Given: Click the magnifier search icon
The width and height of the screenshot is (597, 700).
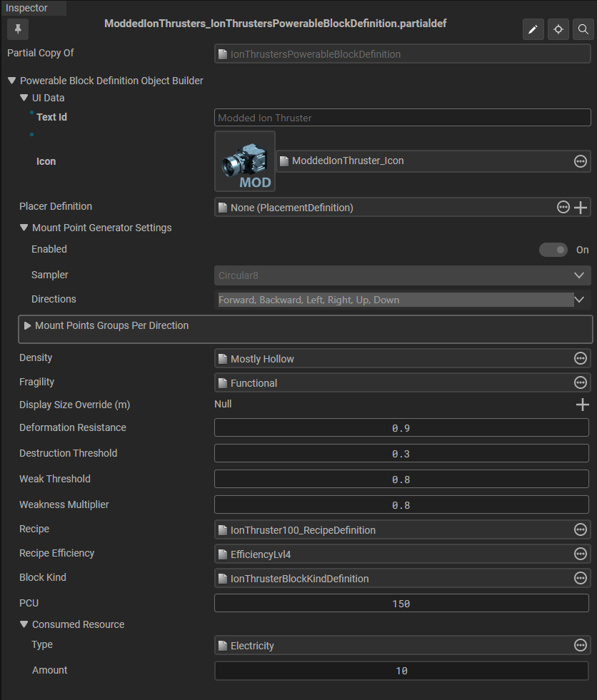Looking at the screenshot, I should coord(583,30).
